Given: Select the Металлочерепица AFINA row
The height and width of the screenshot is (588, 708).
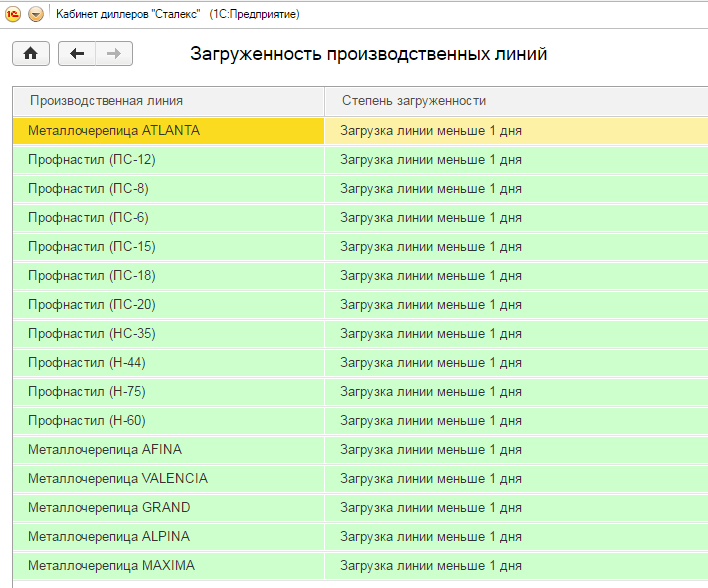Looking at the screenshot, I should (105, 450).
